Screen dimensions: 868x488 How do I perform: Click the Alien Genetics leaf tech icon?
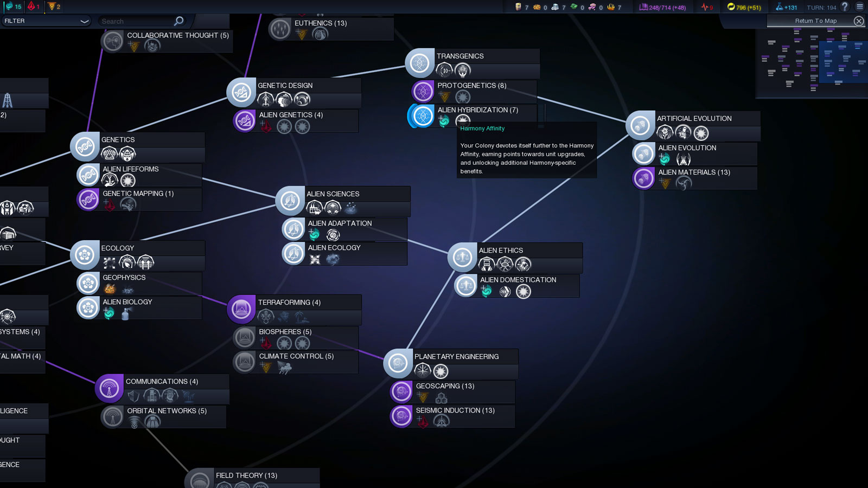click(x=244, y=121)
